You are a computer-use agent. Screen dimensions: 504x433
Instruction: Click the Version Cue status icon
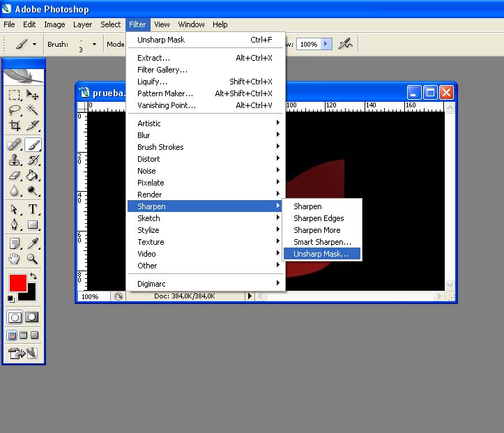point(119,296)
